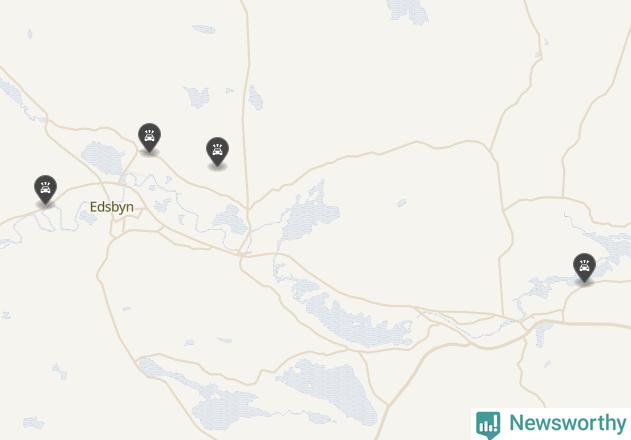Click the car accident marker west of Edsbyn
Screen dimensions: 631x440
45,190
